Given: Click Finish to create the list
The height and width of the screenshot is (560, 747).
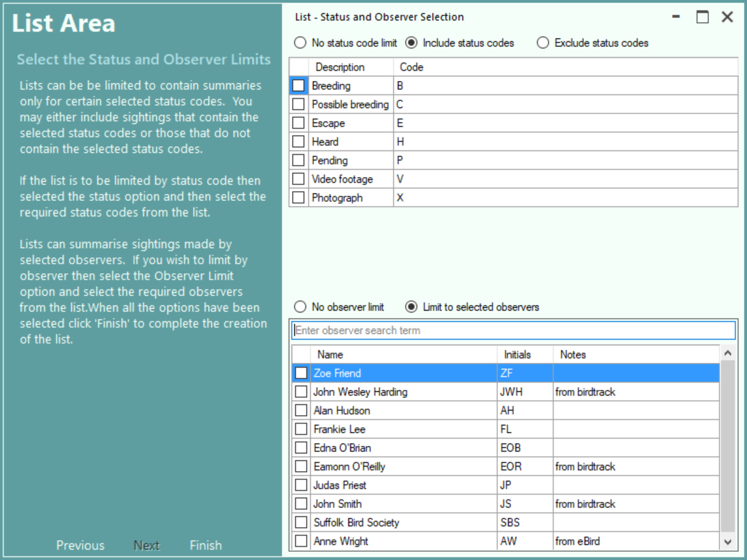Looking at the screenshot, I should tap(205, 545).
